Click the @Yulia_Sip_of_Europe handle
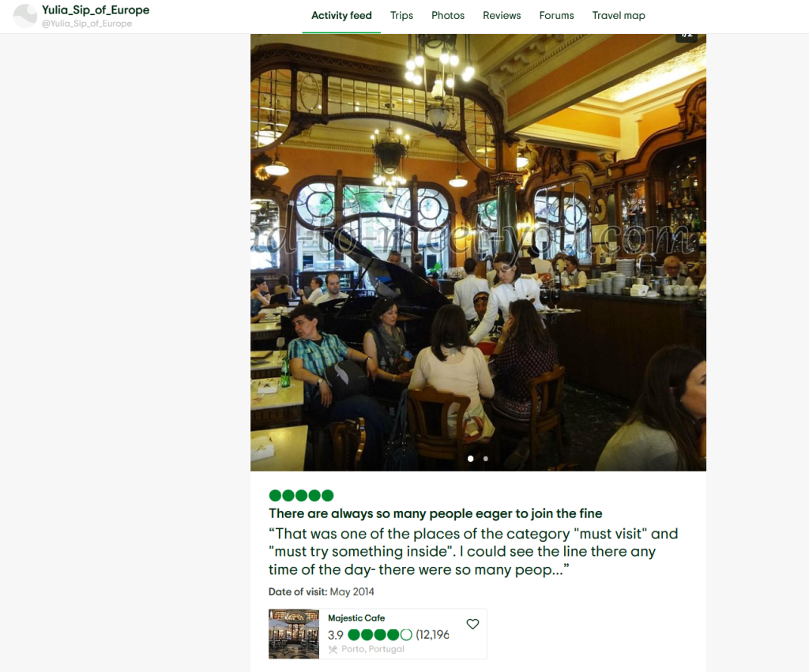The height and width of the screenshot is (672, 809). pos(87,24)
